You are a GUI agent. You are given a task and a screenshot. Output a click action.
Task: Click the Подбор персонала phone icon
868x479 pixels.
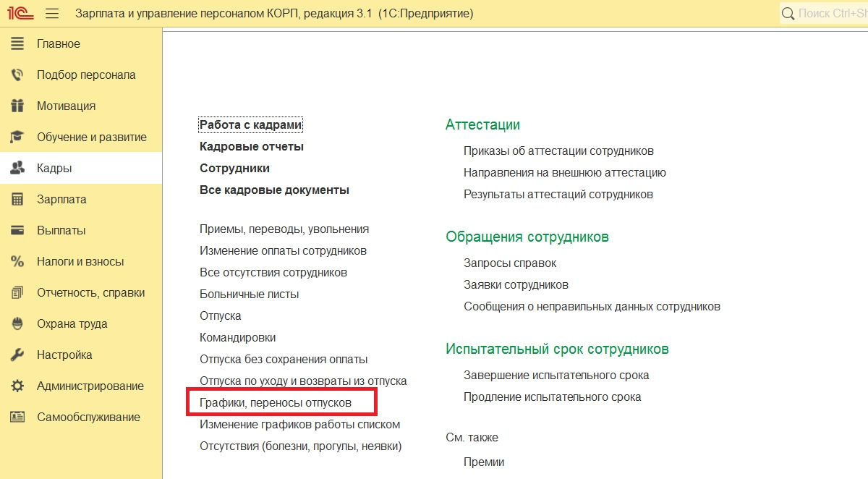[x=17, y=75]
